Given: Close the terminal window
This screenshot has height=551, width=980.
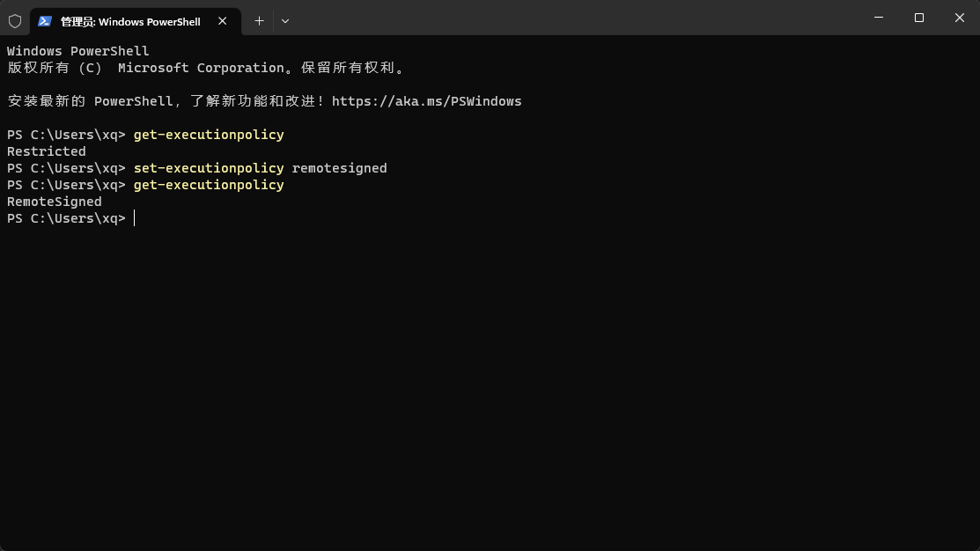Looking at the screenshot, I should click(960, 18).
